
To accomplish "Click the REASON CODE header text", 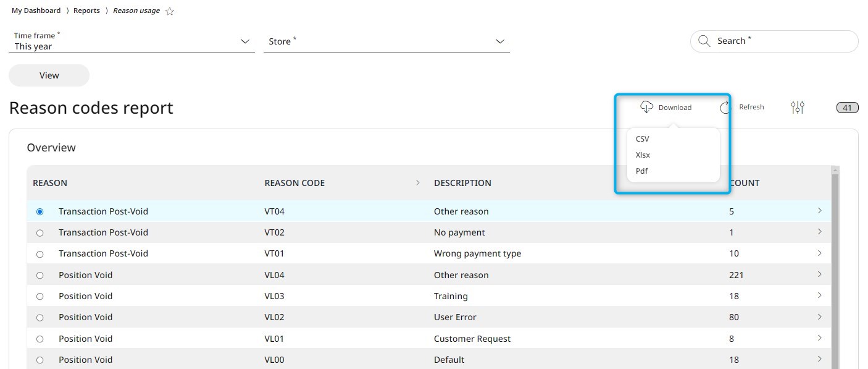I will tap(294, 183).
